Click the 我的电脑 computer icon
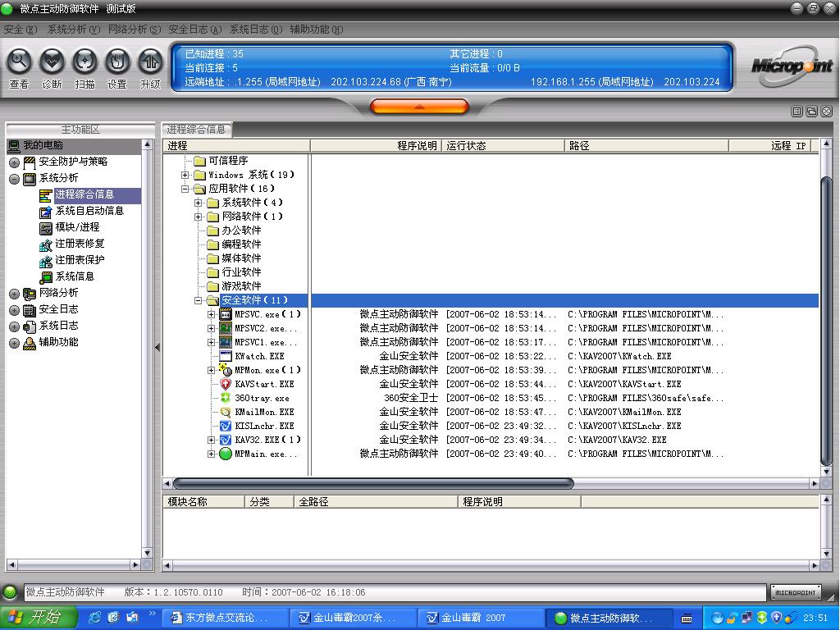The image size is (840, 630). click(14, 145)
